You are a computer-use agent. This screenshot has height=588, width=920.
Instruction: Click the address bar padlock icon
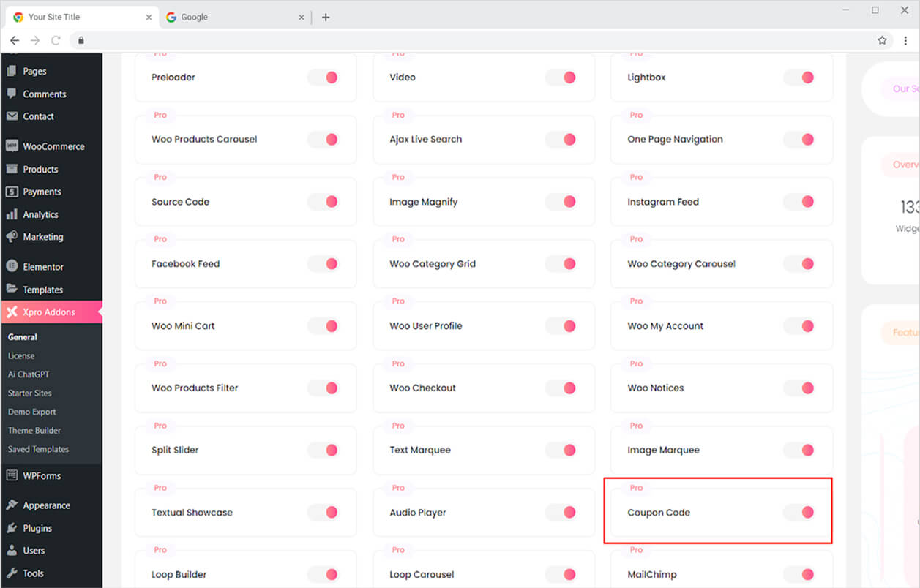pos(81,40)
